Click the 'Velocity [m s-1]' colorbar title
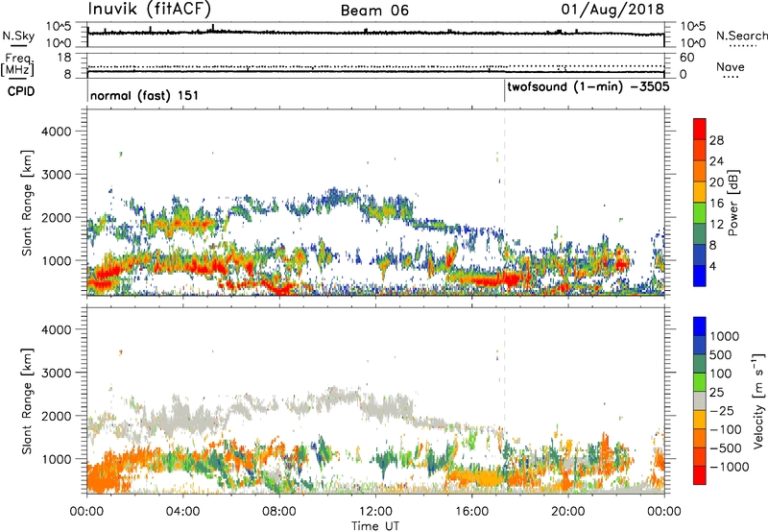This screenshot has height=532, width=768. tap(759, 400)
